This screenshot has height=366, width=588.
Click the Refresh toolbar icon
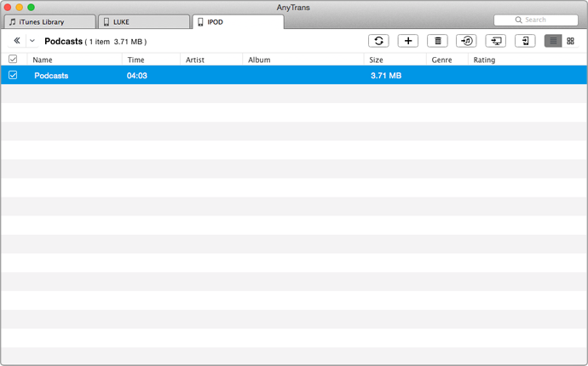[x=378, y=41]
